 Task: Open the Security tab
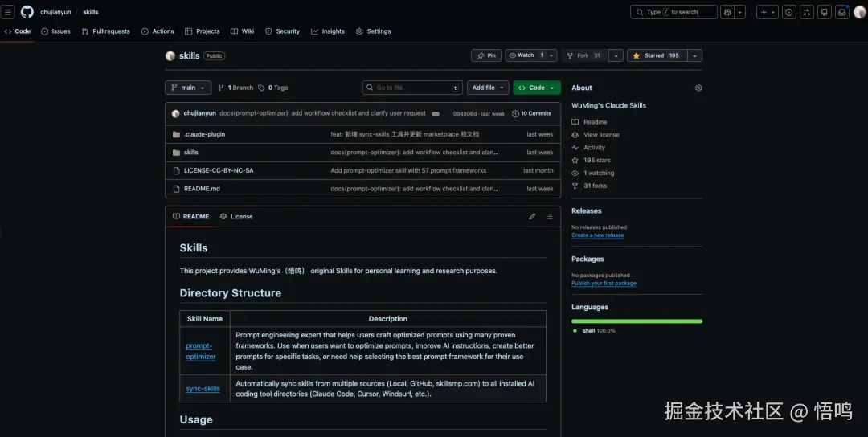[x=282, y=31]
